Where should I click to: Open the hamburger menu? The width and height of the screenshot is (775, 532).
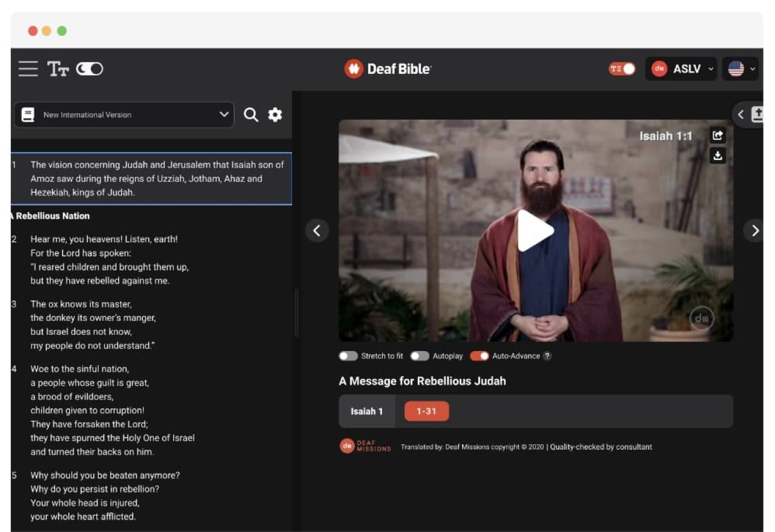(28, 69)
